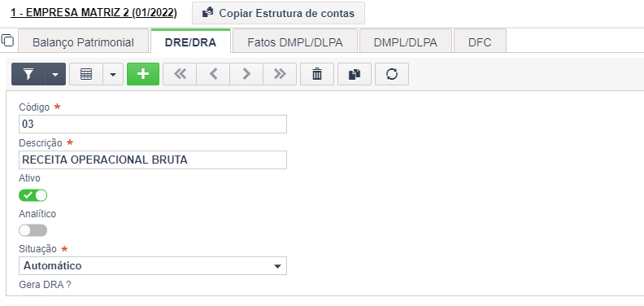Switch to grid list view icon

click(x=86, y=74)
